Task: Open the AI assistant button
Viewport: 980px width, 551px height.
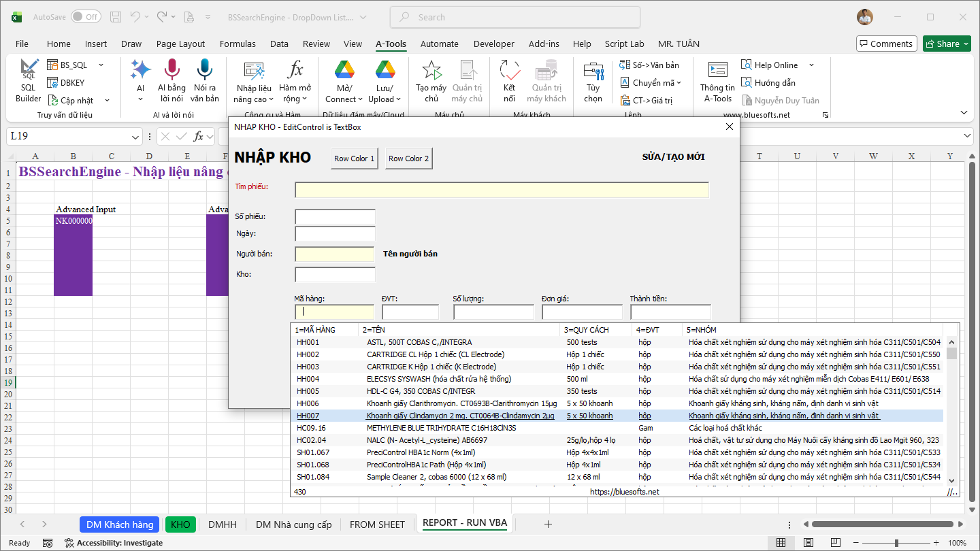Action: click(x=140, y=80)
